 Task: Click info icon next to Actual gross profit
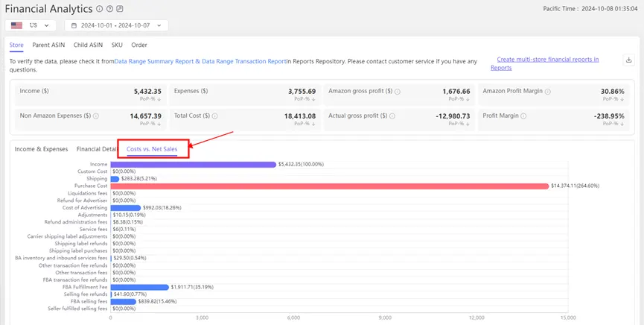pos(392,116)
